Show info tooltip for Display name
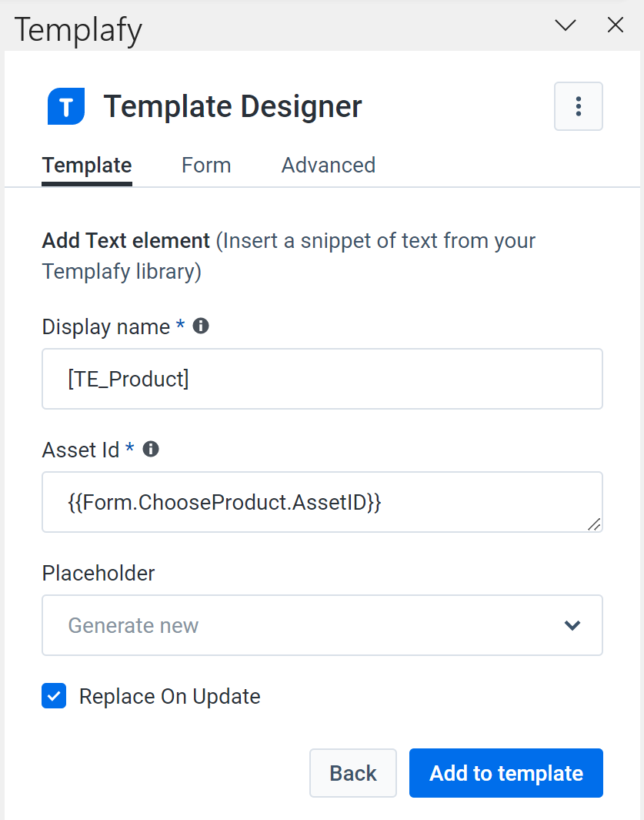Screen dimensions: 644x820 [201, 326]
